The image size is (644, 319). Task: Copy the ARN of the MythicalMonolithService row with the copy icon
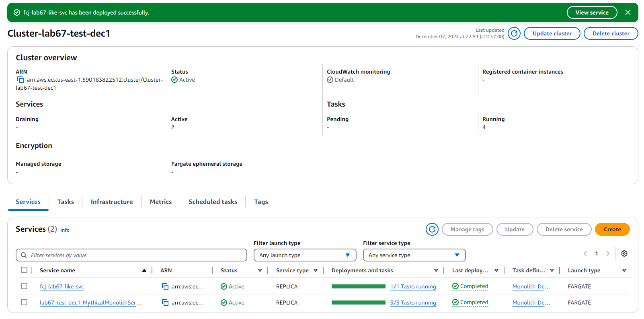[x=165, y=303]
